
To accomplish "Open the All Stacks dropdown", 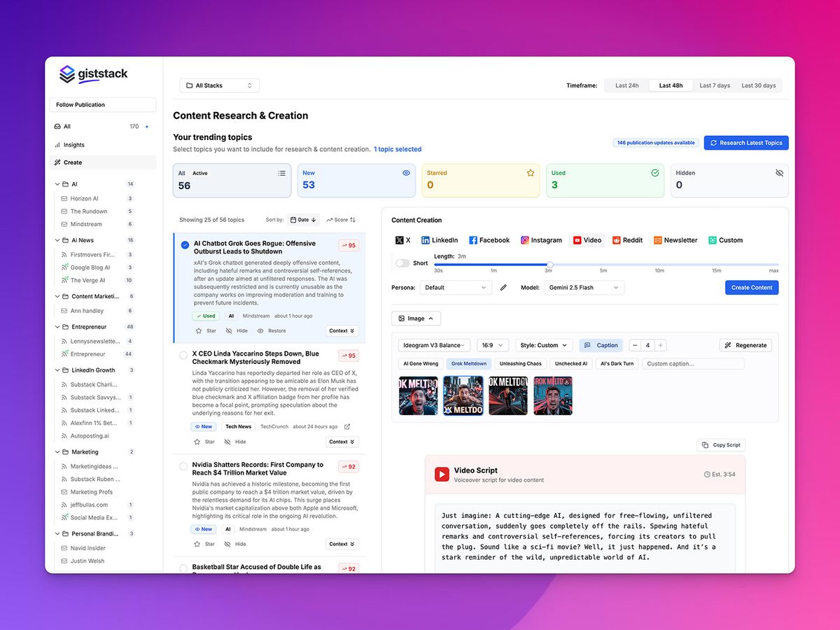I will point(219,85).
